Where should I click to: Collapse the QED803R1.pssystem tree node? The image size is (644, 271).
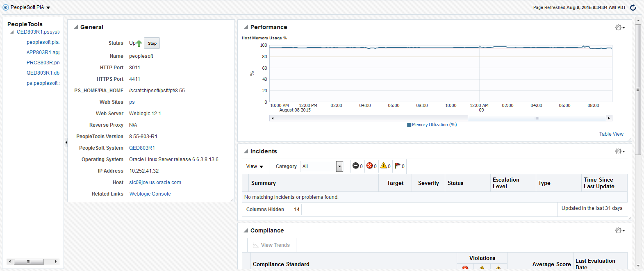[x=12, y=32]
